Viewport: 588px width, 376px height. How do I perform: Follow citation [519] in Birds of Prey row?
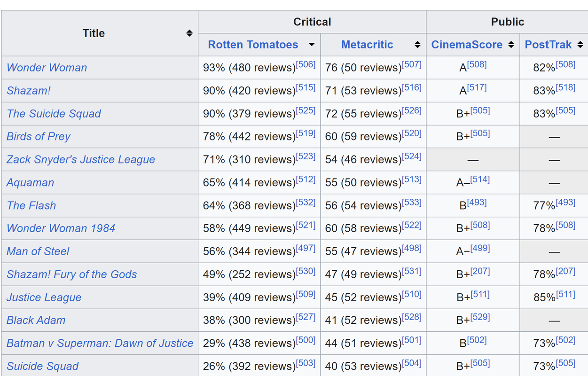306,133
